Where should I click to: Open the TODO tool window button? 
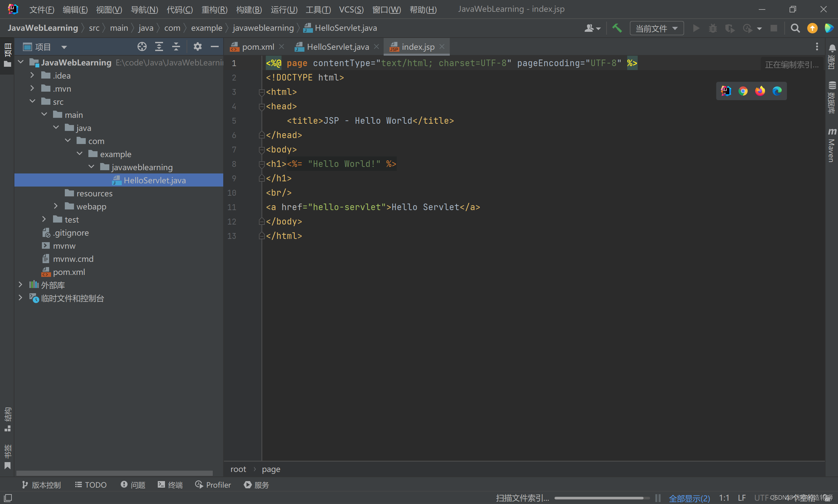91,485
